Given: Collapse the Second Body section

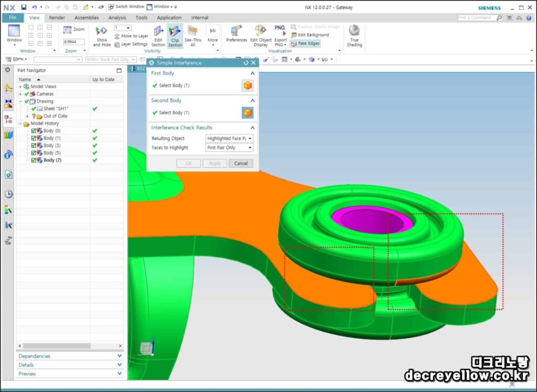Looking at the screenshot, I should [252, 100].
